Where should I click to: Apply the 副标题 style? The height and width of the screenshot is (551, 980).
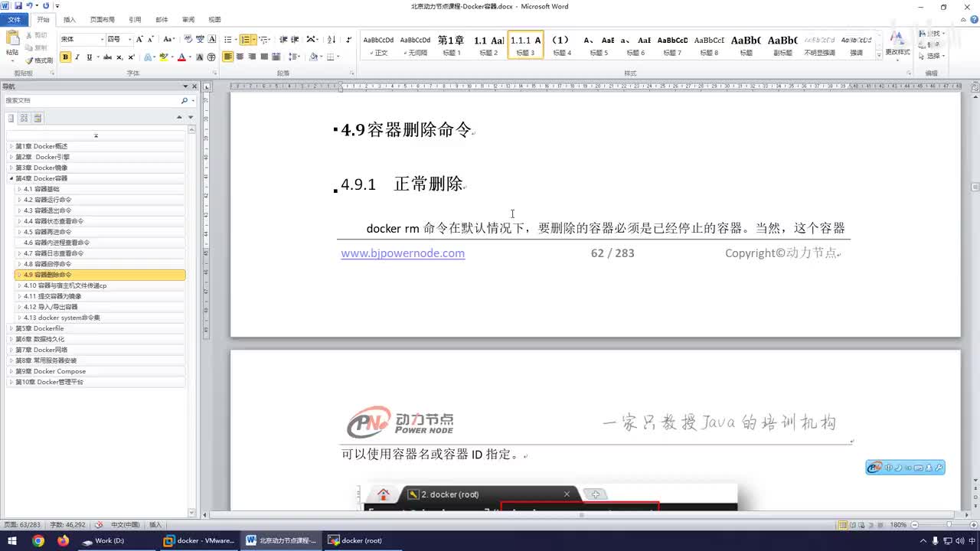[782, 45]
